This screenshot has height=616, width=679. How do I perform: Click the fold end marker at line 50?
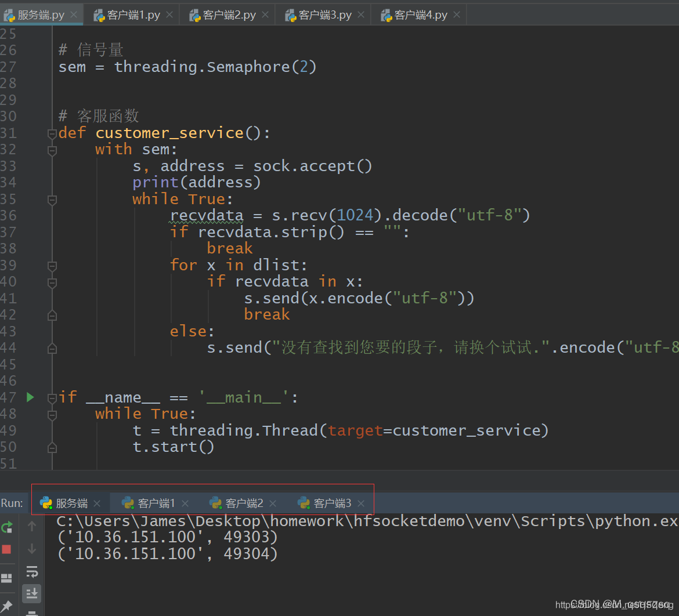click(x=52, y=448)
